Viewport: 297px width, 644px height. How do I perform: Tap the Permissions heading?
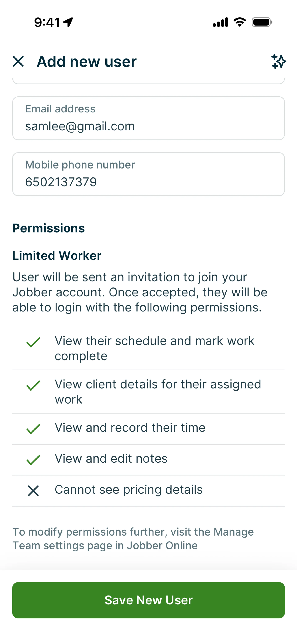(x=49, y=228)
